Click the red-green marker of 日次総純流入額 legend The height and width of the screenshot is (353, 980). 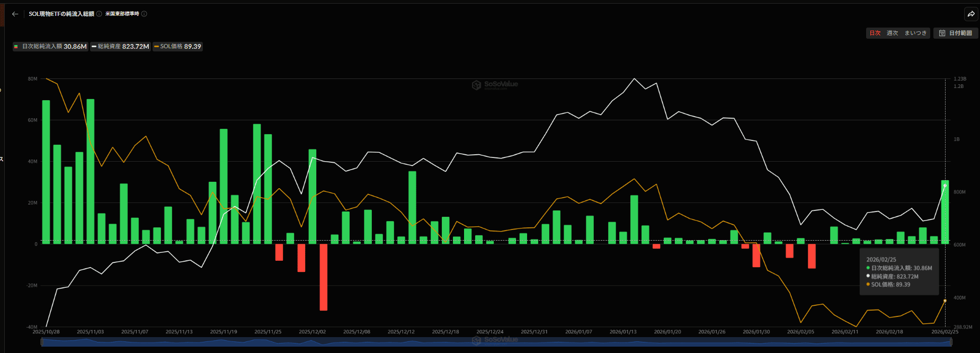(16, 47)
